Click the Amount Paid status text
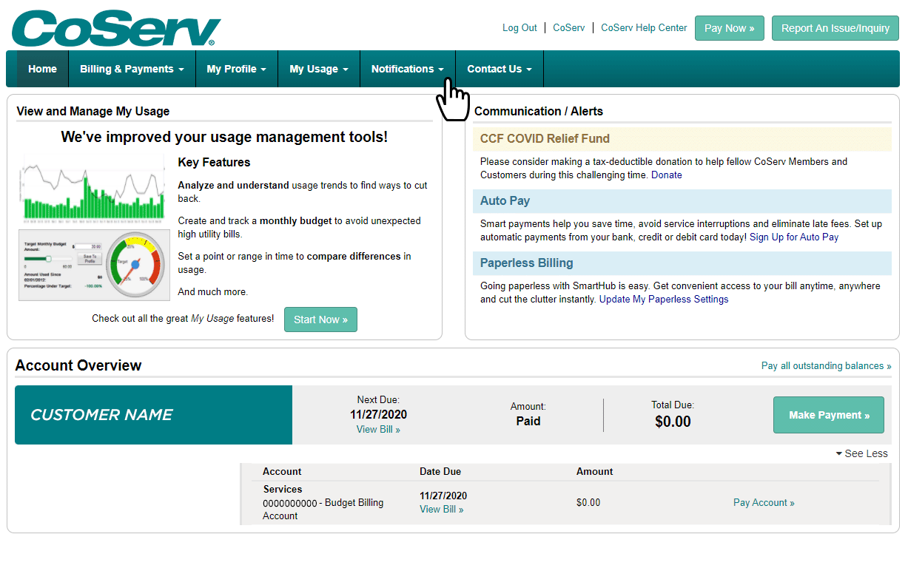The width and height of the screenshot is (908, 588). 528,422
